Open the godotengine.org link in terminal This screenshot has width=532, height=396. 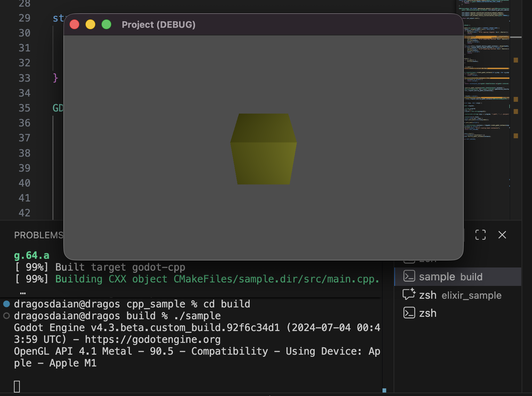point(152,339)
